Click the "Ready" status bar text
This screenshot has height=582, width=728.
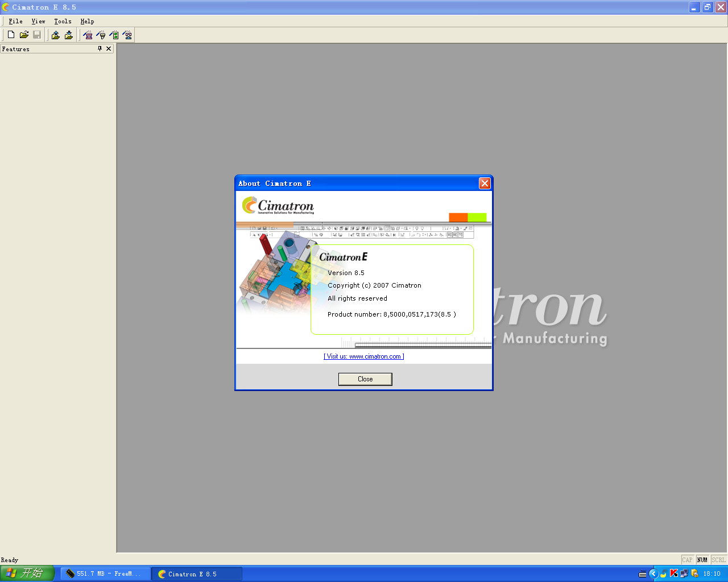(x=10, y=560)
